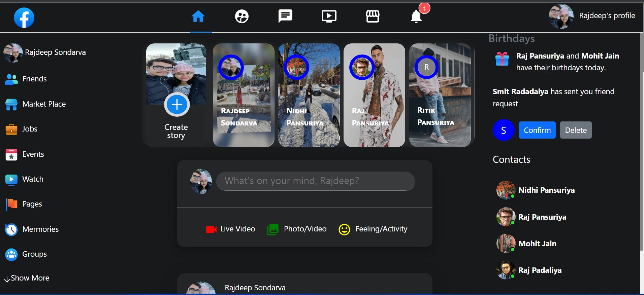
Task: Open the notifications bell icon
Action: 416,16
